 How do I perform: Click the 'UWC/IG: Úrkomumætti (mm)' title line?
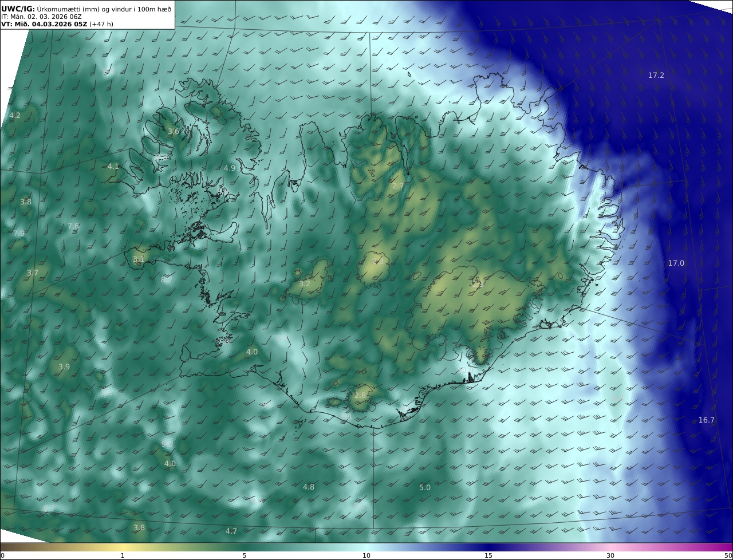(x=86, y=9)
